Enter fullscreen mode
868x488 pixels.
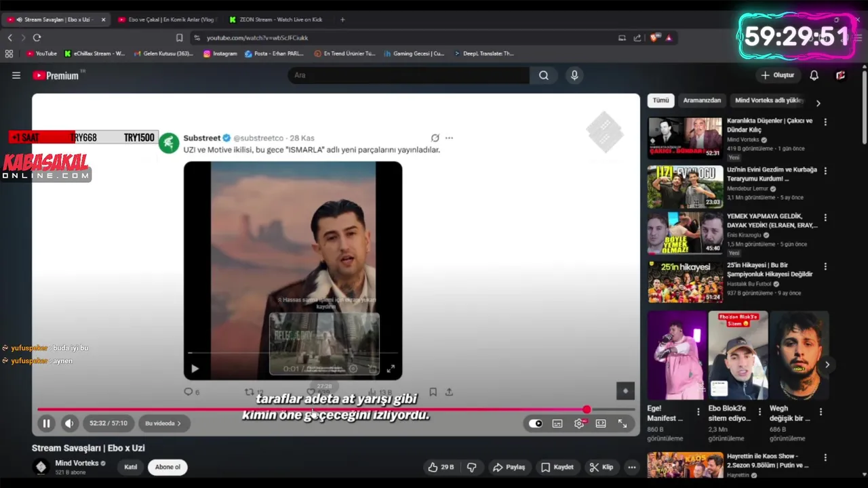pos(623,424)
